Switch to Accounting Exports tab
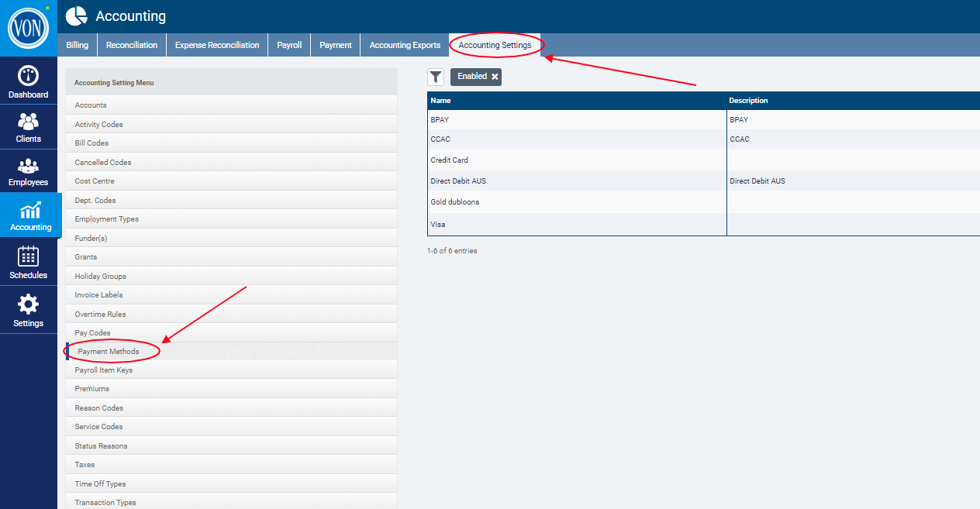 click(405, 45)
